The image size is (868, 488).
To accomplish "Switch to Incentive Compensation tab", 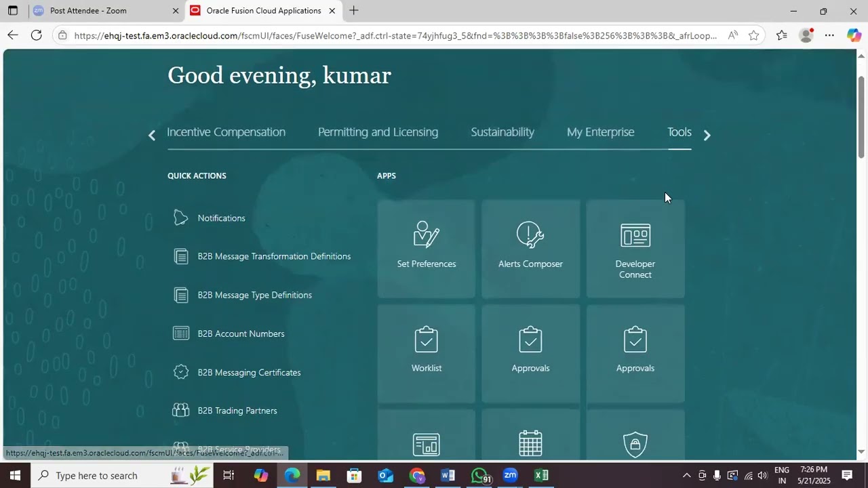I will (x=226, y=132).
